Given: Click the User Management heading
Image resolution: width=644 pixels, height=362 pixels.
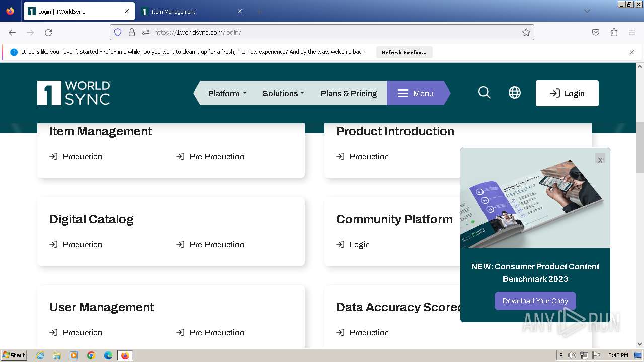Looking at the screenshot, I should (x=102, y=307).
